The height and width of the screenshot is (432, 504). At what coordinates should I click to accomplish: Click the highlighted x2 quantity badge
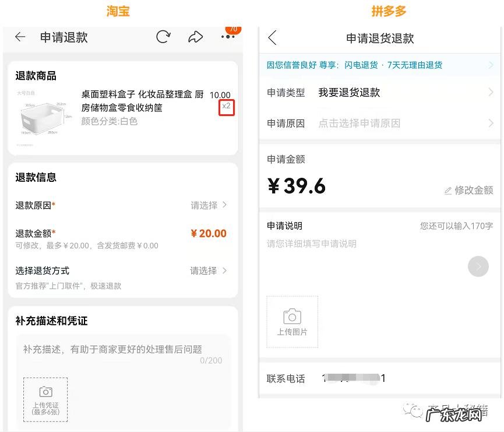[x=226, y=107]
